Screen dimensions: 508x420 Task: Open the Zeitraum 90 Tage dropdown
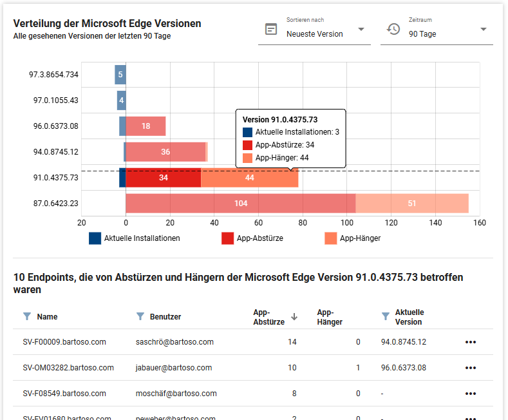tap(483, 30)
